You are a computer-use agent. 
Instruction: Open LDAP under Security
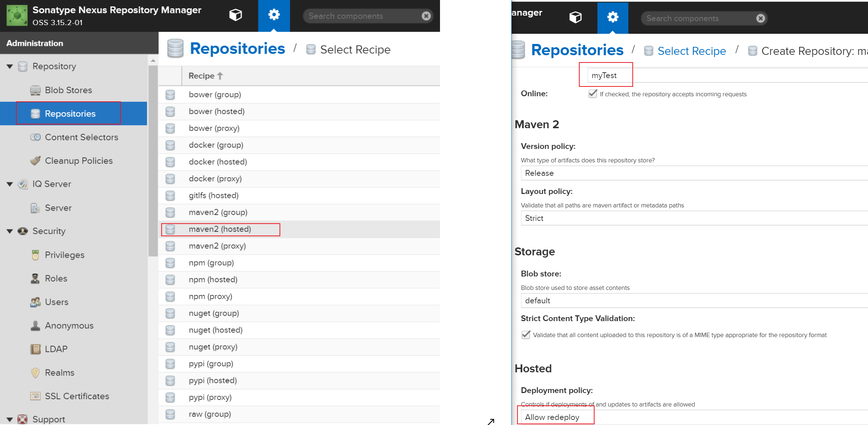(x=49, y=349)
